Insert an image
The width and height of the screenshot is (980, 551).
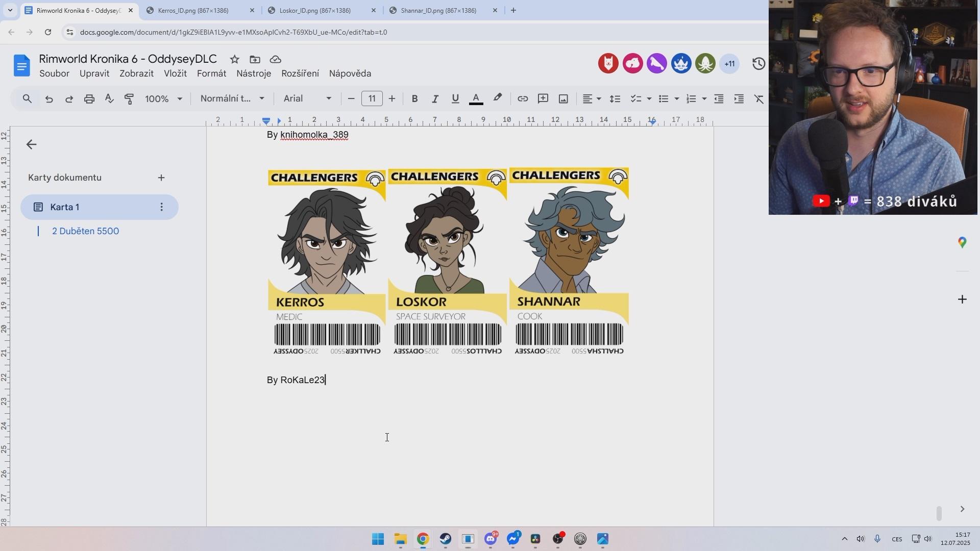563,99
